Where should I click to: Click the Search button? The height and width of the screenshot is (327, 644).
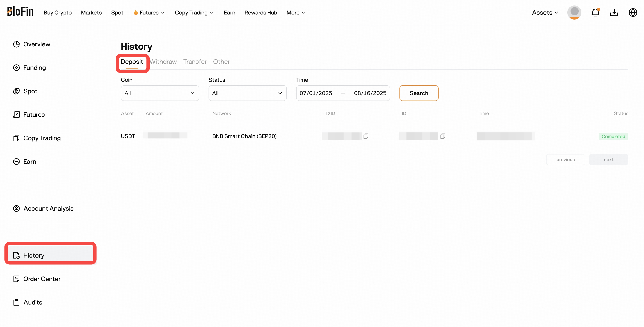(x=419, y=93)
